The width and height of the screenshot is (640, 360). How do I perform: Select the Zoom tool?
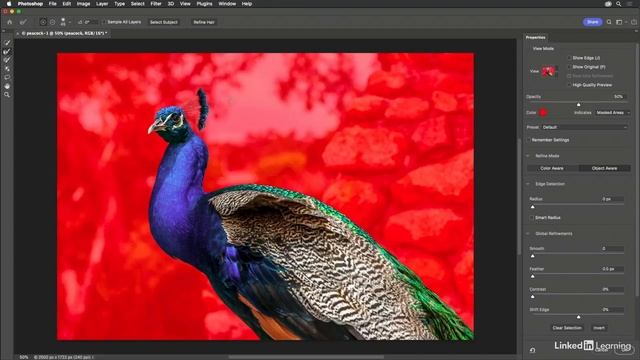(7, 95)
